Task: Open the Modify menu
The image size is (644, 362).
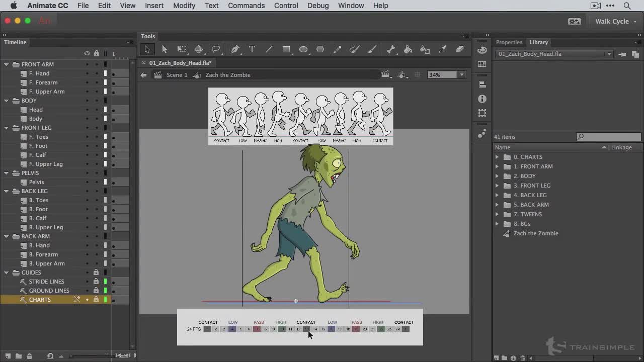Action: tap(184, 6)
